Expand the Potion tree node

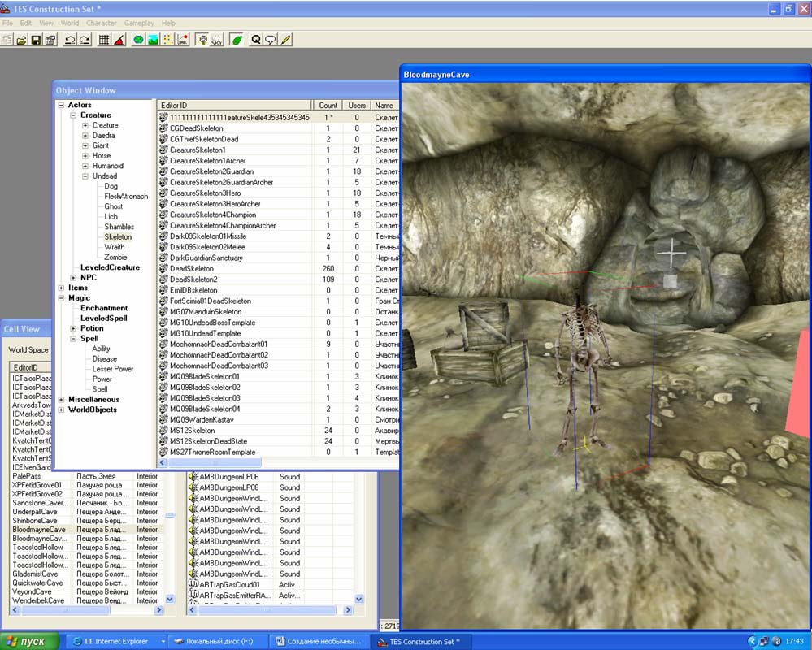pyautogui.click(x=73, y=328)
